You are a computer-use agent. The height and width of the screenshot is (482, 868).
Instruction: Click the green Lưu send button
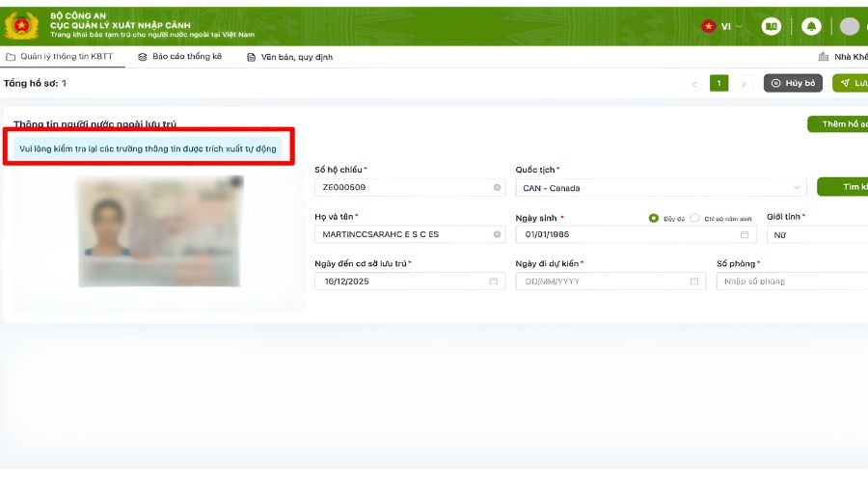coord(851,83)
